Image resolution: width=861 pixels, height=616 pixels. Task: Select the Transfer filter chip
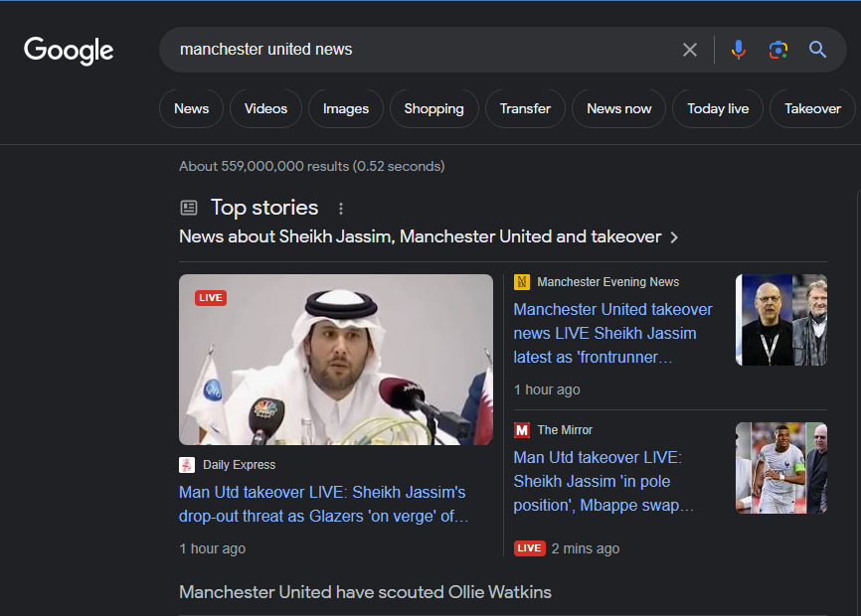click(x=525, y=108)
